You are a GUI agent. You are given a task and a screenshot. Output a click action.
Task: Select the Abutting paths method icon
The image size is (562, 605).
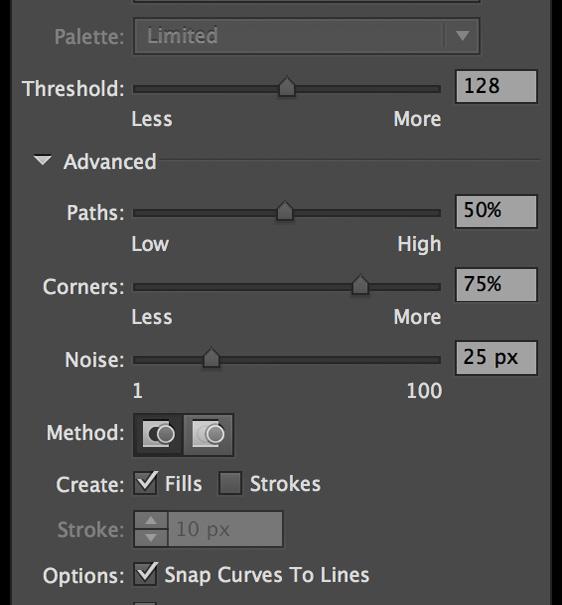tap(158, 434)
